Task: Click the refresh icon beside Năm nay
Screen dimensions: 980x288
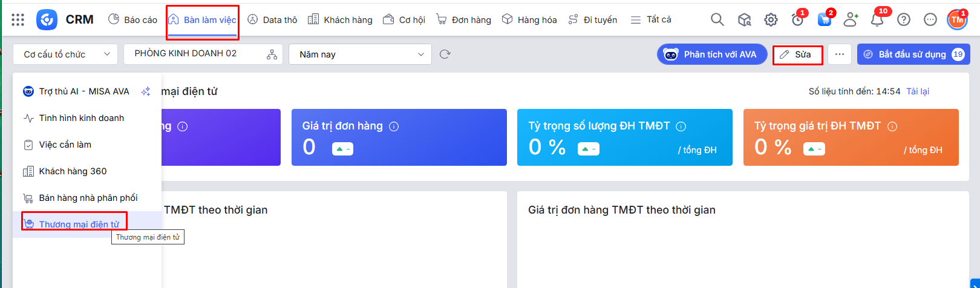Action: pyautogui.click(x=445, y=54)
